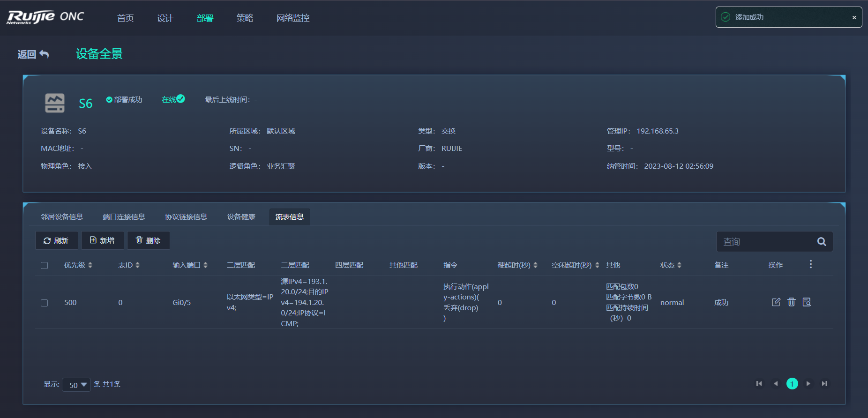
Task: Sort by 空闲超时(秒) column
Action: coord(597,265)
